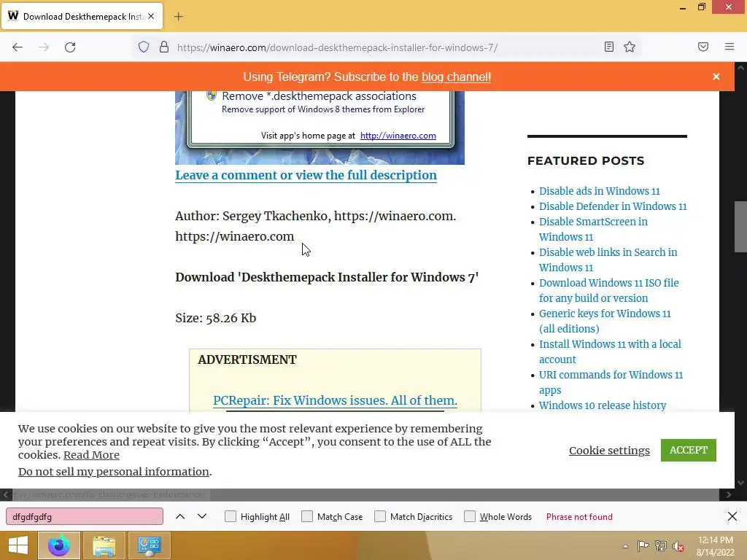The width and height of the screenshot is (747, 560).
Task: Bookmark this page with star icon
Action: 630,47
